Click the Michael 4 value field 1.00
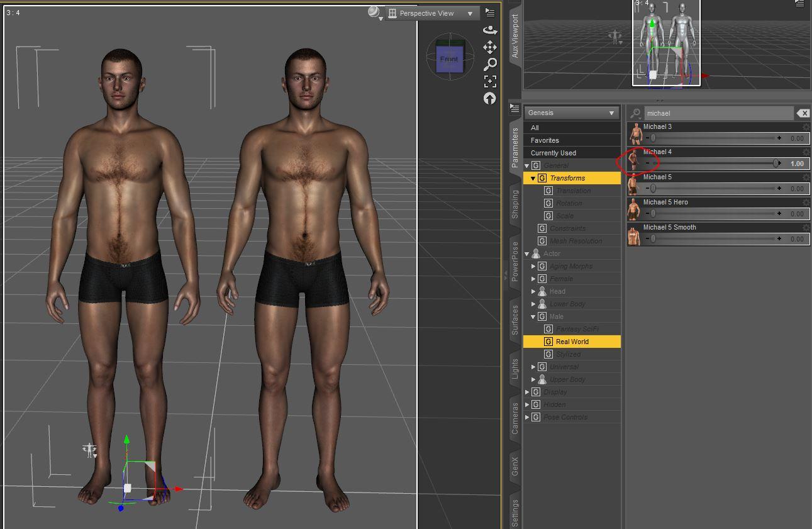The height and width of the screenshot is (529, 812). 798,164
